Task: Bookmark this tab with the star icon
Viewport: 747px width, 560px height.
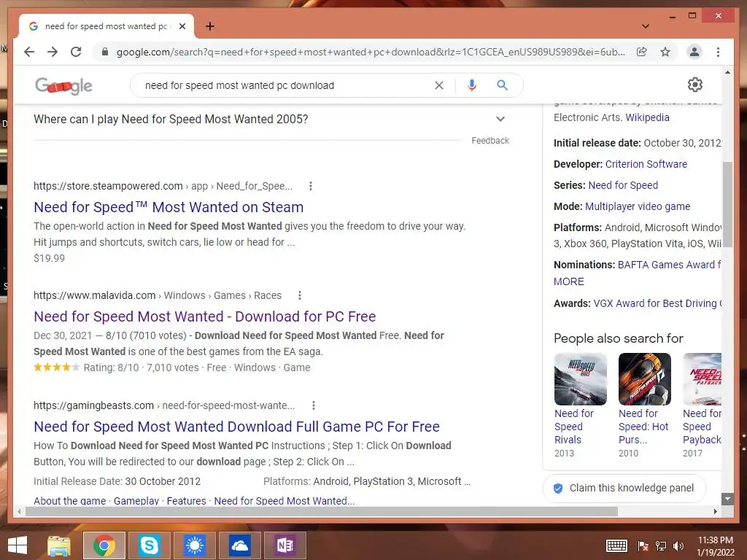Action: [x=665, y=52]
